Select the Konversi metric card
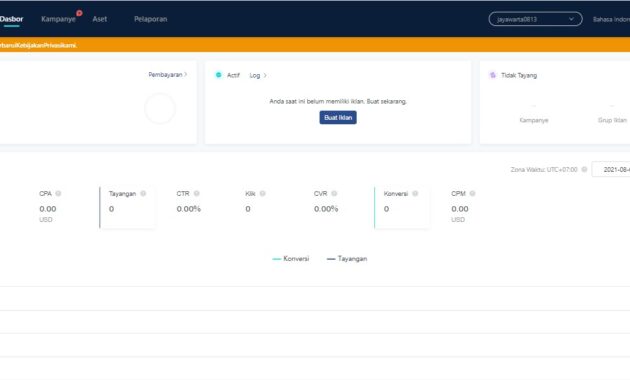Viewport: 630px width, 380px height. pos(402,207)
